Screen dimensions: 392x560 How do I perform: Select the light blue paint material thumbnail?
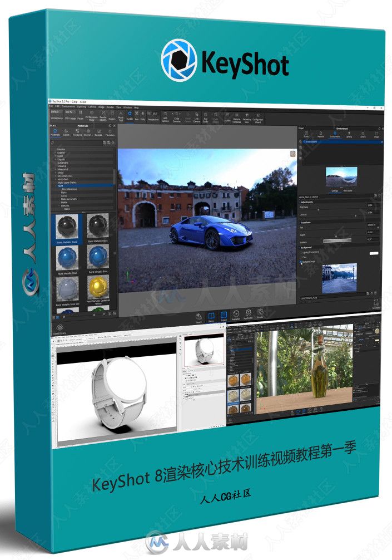click(x=67, y=290)
